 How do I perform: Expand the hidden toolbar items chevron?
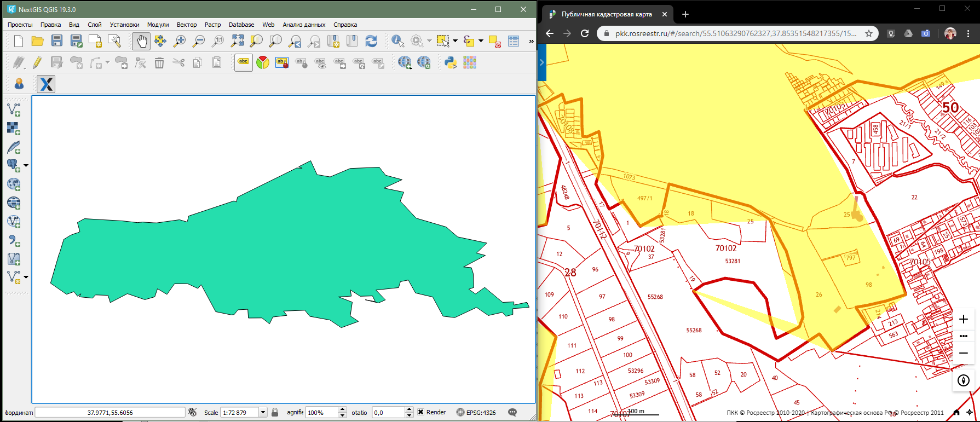coord(531,41)
